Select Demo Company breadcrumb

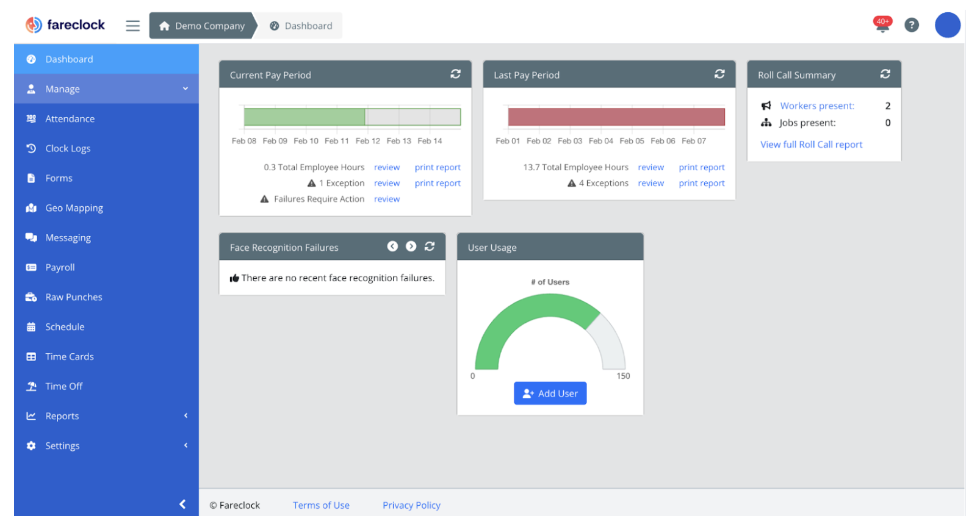tap(202, 26)
